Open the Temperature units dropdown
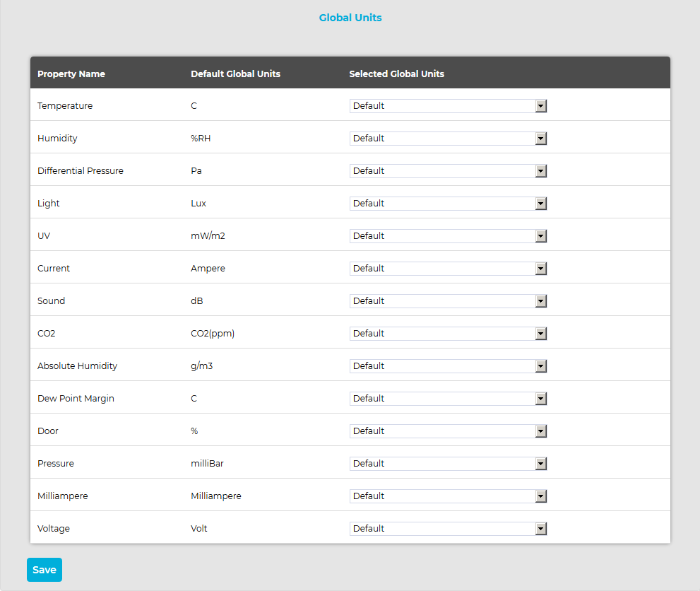 point(448,106)
